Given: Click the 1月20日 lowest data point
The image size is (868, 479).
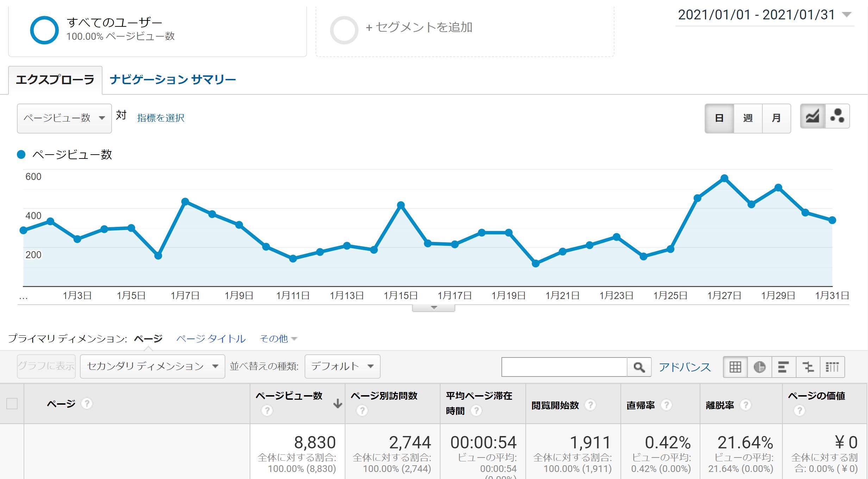Looking at the screenshot, I should coord(536,263).
